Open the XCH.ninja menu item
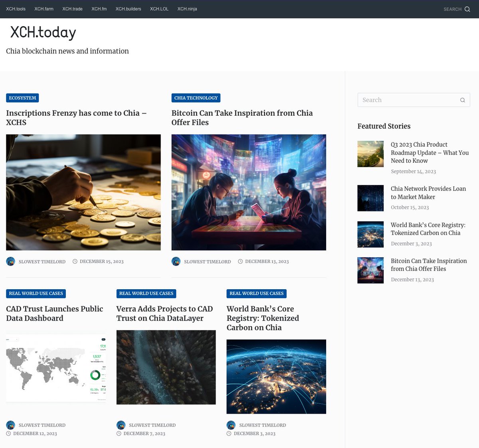The height and width of the screenshot is (448, 479). pos(187,9)
